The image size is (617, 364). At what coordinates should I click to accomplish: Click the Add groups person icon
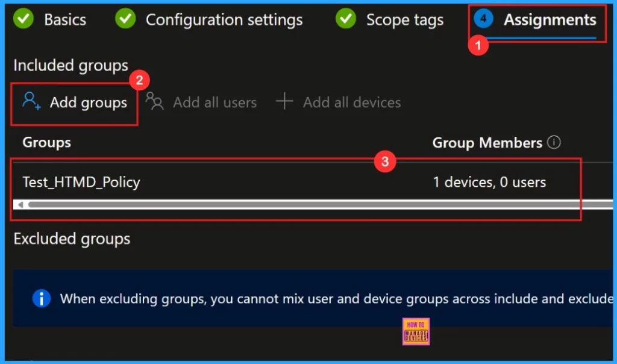(31, 101)
